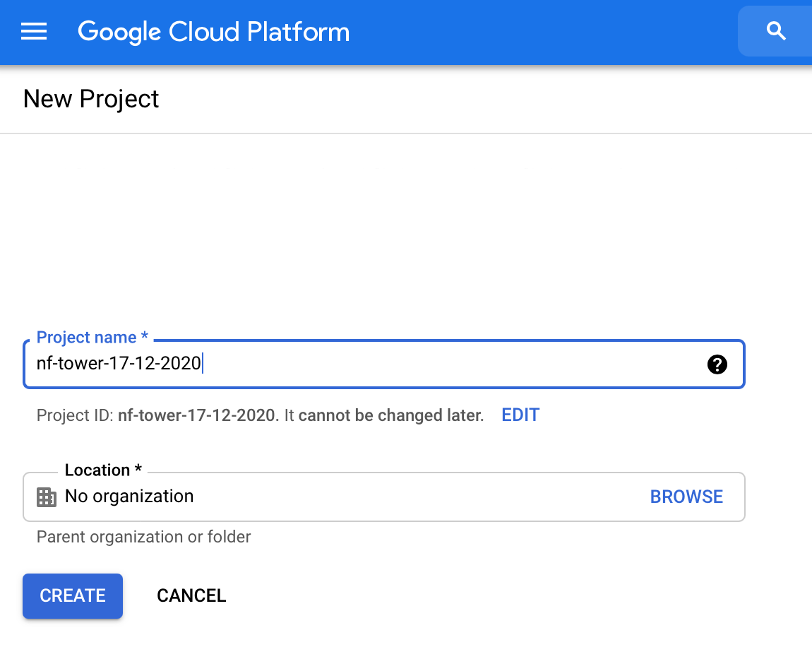Click the Project name help question-mark icon
Image resolution: width=812 pixels, height=671 pixels.
[x=717, y=364]
